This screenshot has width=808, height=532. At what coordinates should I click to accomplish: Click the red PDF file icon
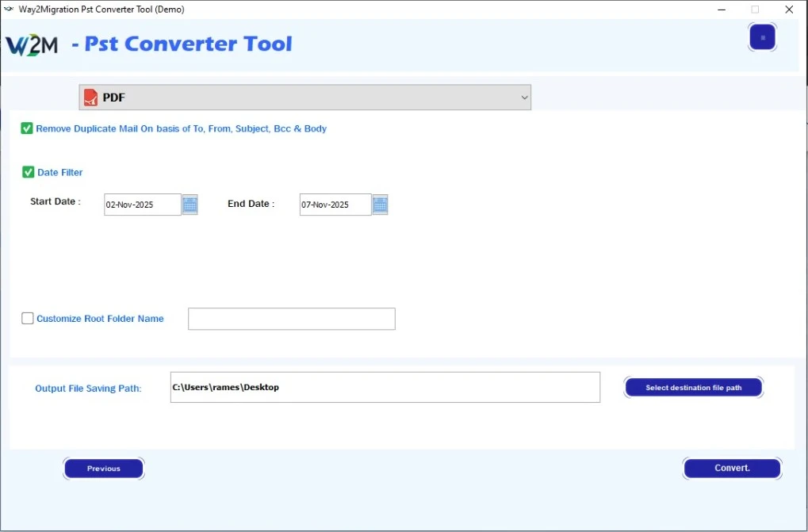91,98
